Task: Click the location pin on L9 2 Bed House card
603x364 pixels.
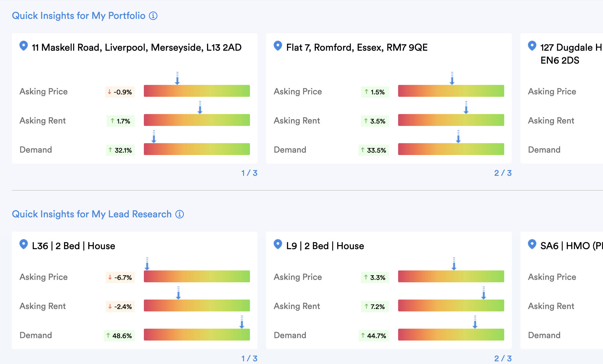Action: tap(278, 245)
